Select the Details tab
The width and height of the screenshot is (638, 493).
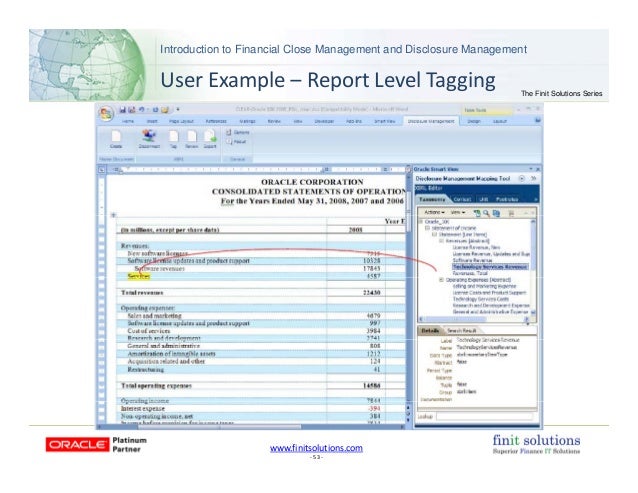pos(430,331)
